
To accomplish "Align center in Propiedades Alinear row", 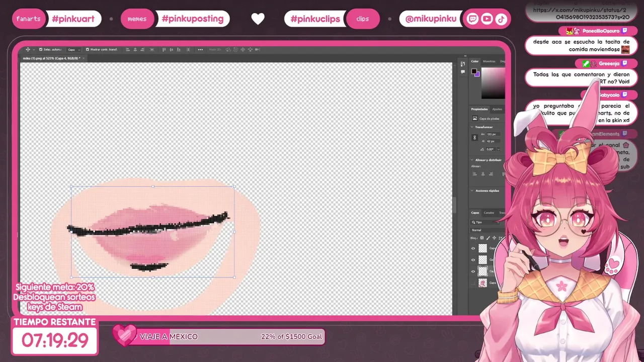I will coord(483,174).
